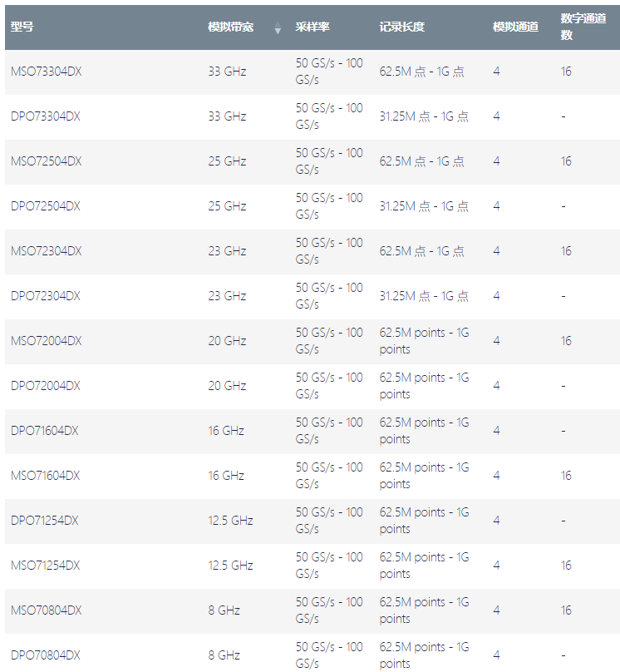
Task: Choose the MSO70804DX model row
Action: 46,610
